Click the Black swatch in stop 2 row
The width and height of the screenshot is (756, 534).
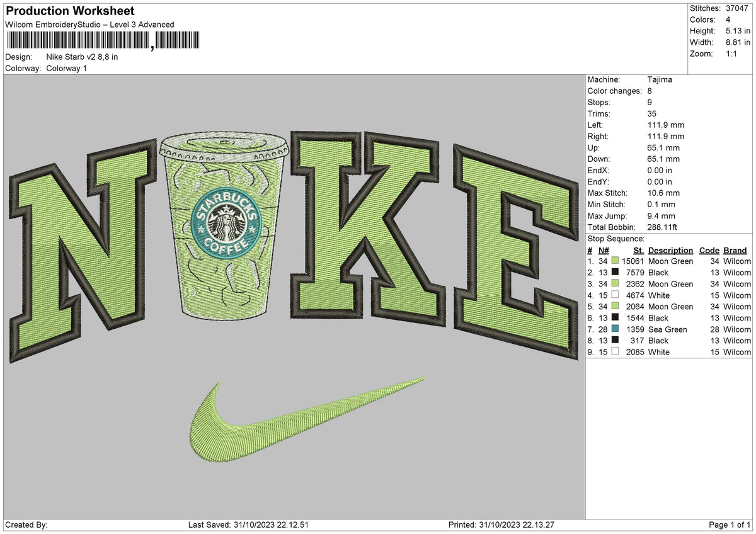[615, 272]
